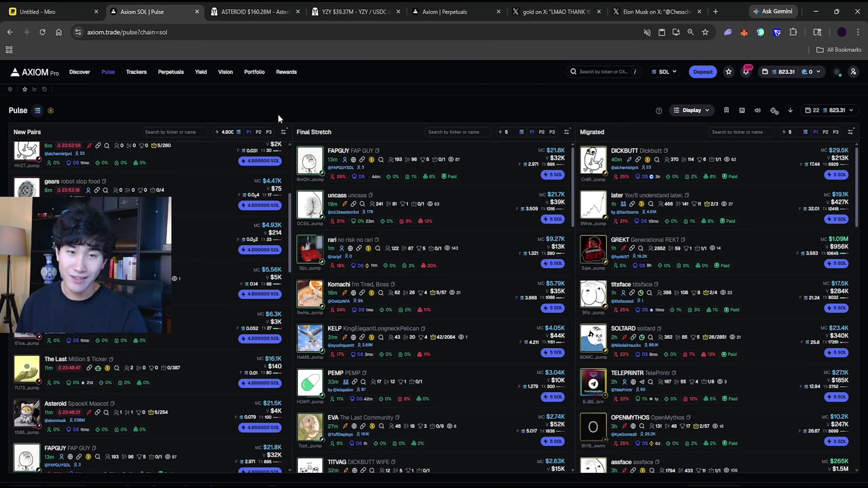Open Final Stretch filter sliders icon
Screen dimensions: 868x488
567,132
